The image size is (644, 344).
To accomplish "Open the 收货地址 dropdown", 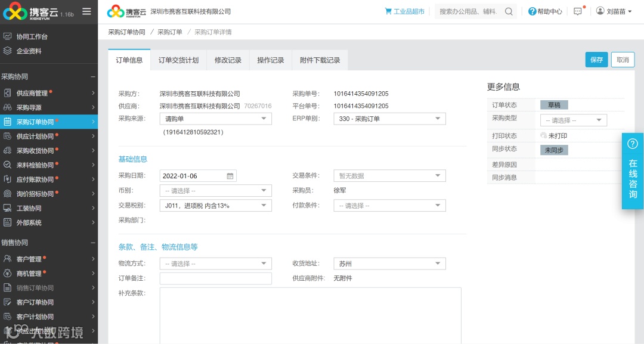I will pos(389,264).
